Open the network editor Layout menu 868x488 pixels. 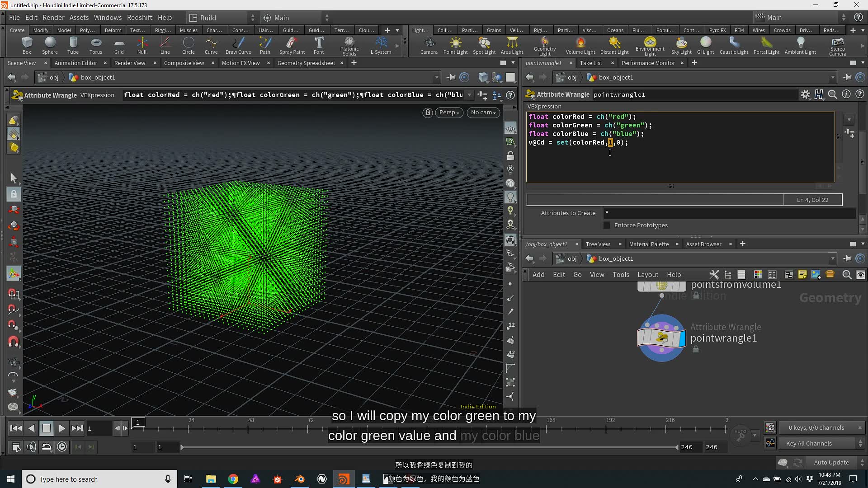(647, 275)
